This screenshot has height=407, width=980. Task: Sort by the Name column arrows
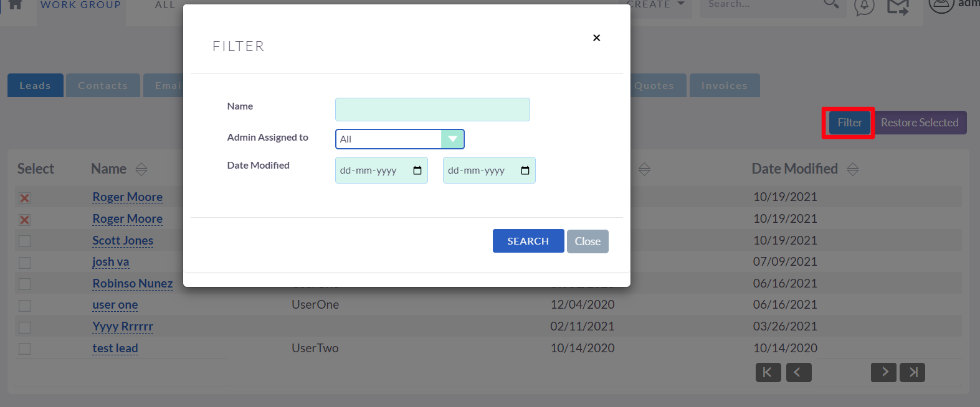coord(141,169)
